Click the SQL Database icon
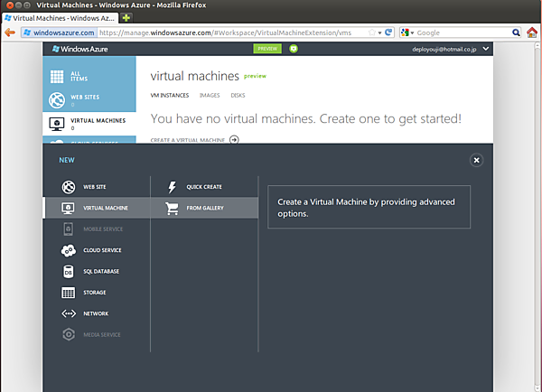 pos(68,271)
